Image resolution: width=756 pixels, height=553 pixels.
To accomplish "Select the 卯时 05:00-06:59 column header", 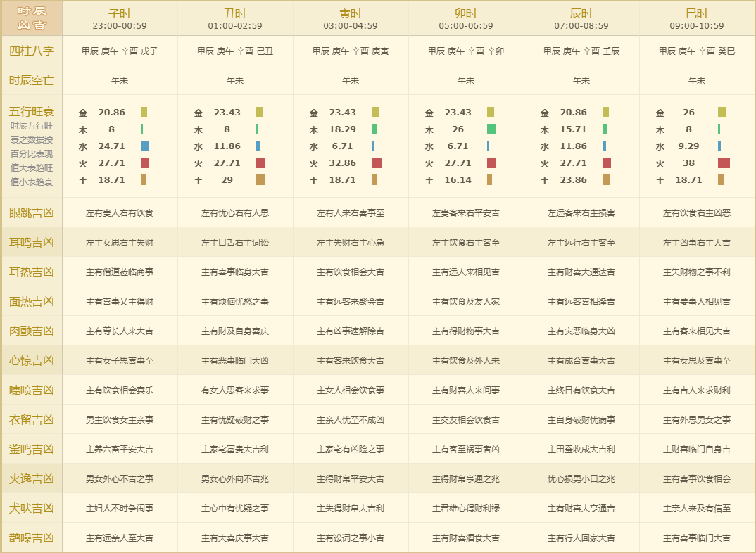I will pos(466,19).
